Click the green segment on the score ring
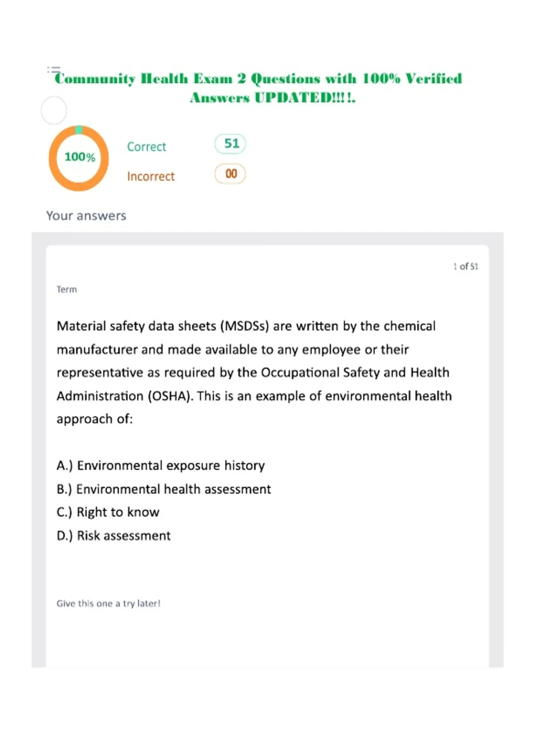The height and width of the screenshot is (756, 534). pyautogui.click(x=79, y=129)
